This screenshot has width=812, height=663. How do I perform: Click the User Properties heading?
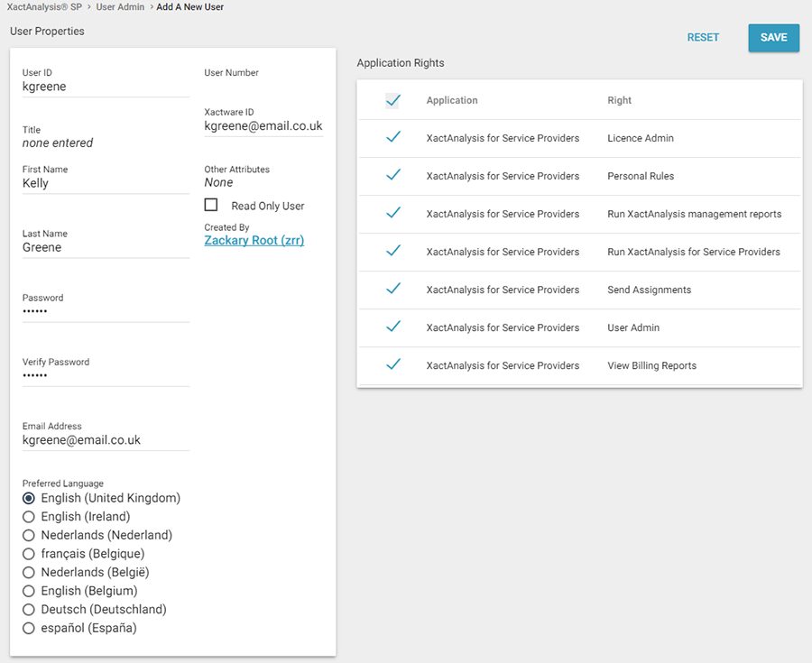pyautogui.click(x=47, y=31)
